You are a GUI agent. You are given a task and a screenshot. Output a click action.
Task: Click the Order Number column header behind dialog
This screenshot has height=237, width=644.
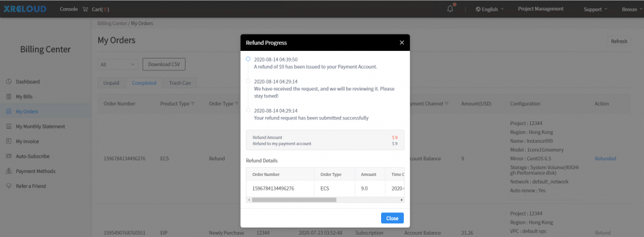[119, 104]
